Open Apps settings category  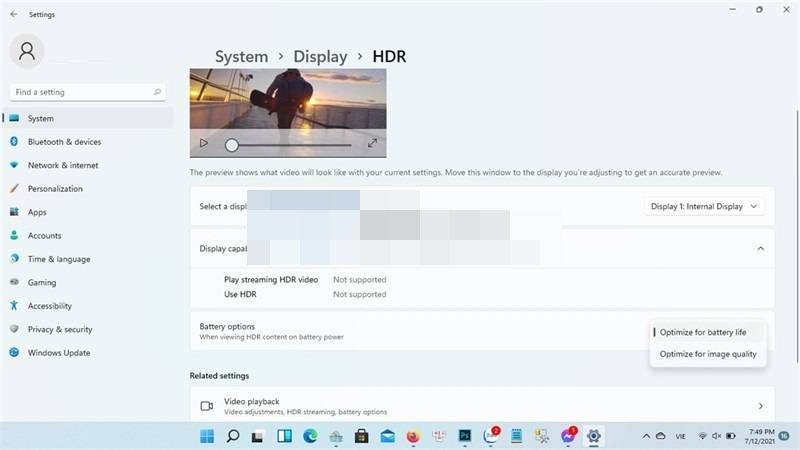click(x=88, y=212)
